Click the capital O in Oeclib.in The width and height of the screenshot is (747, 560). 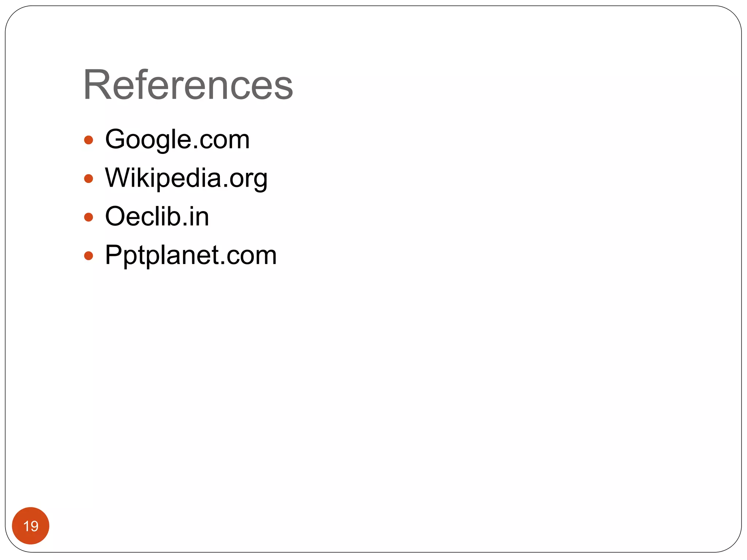pyautogui.click(x=115, y=217)
